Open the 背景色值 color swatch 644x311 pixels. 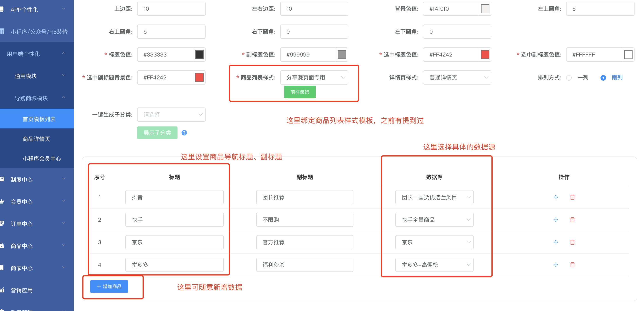[x=485, y=9]
